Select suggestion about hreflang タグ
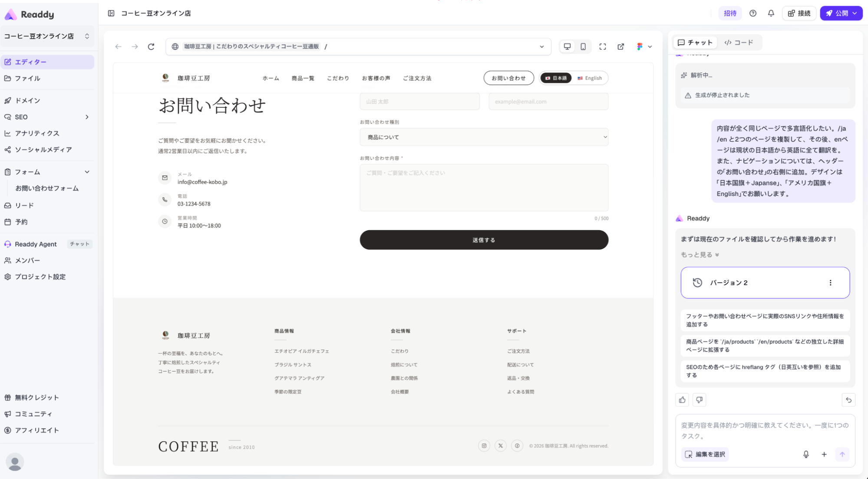The width and height of the screenshot is (868, 479). click(765, 371)
